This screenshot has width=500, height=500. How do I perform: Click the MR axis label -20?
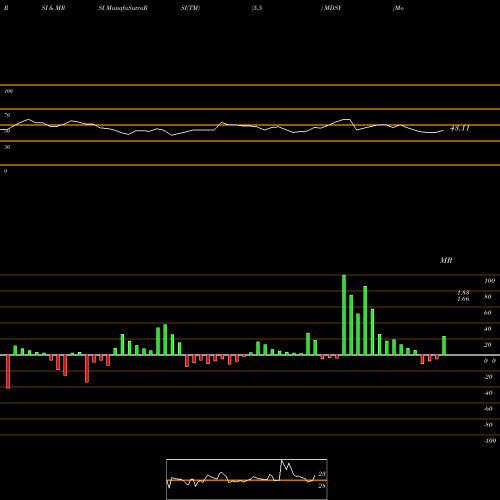pyautogui.click(x=488, y=377)
